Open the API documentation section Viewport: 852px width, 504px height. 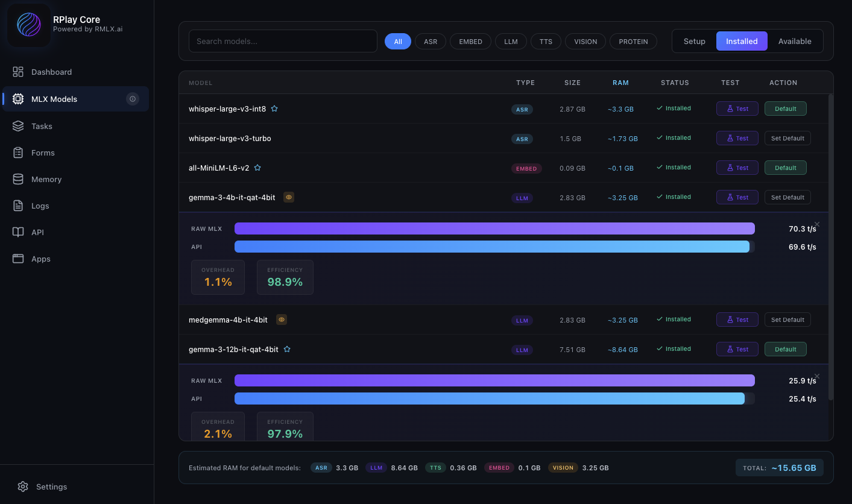coord(37,232)
